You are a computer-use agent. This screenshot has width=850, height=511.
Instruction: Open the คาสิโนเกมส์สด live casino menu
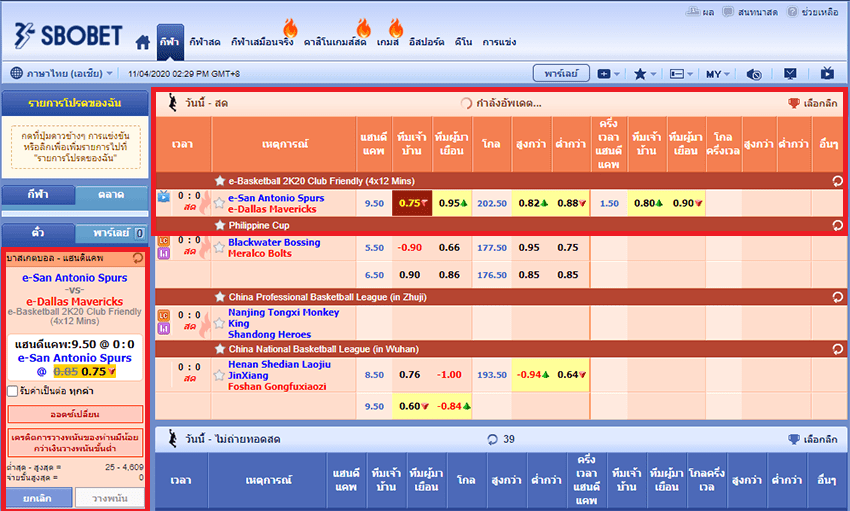click(x=334, y=42)
